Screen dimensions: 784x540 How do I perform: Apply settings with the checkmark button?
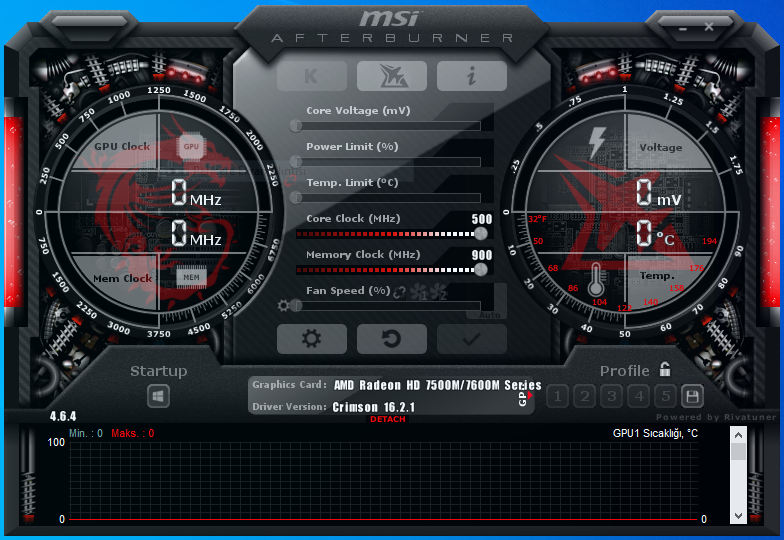[472, 339]
